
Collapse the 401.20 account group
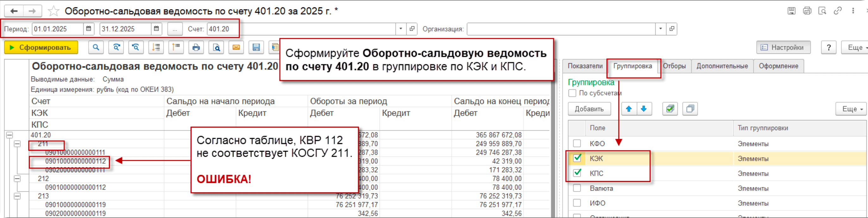click(x=9, y=135)
